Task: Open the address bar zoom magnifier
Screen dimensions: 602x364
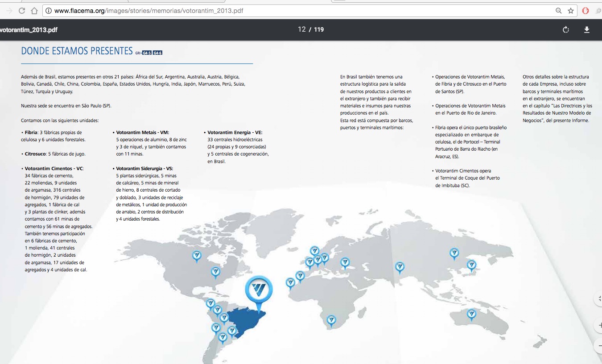Action: pos(558,11)
